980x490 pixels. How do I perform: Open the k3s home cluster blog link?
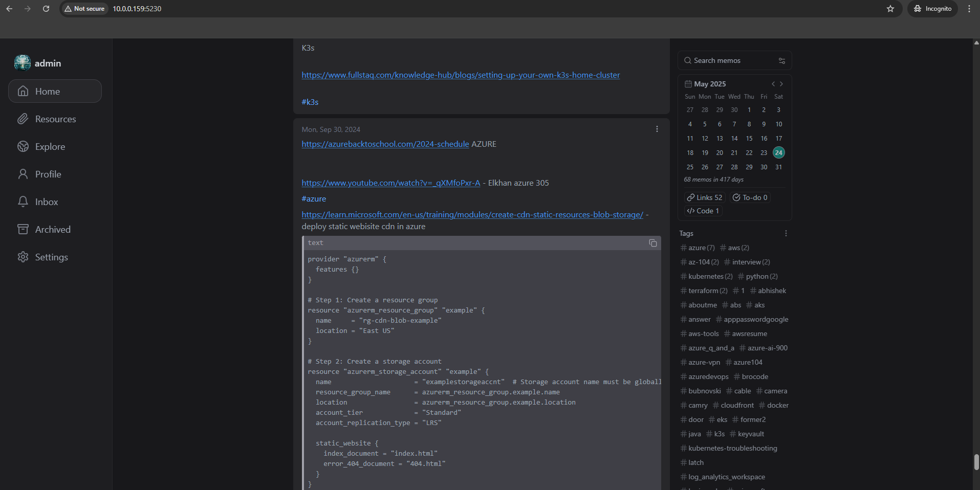tap(460, 75)
